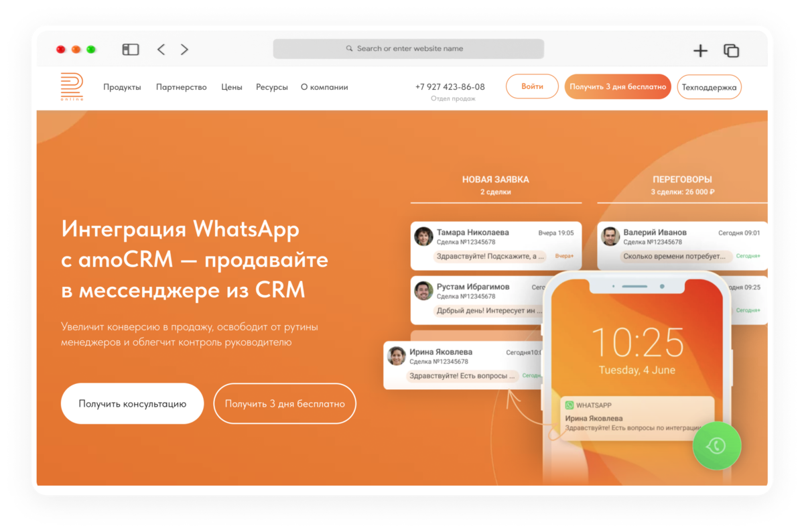Click the browser sidebar toggle icon
804x532 pixels.
[x=130, y=50]
